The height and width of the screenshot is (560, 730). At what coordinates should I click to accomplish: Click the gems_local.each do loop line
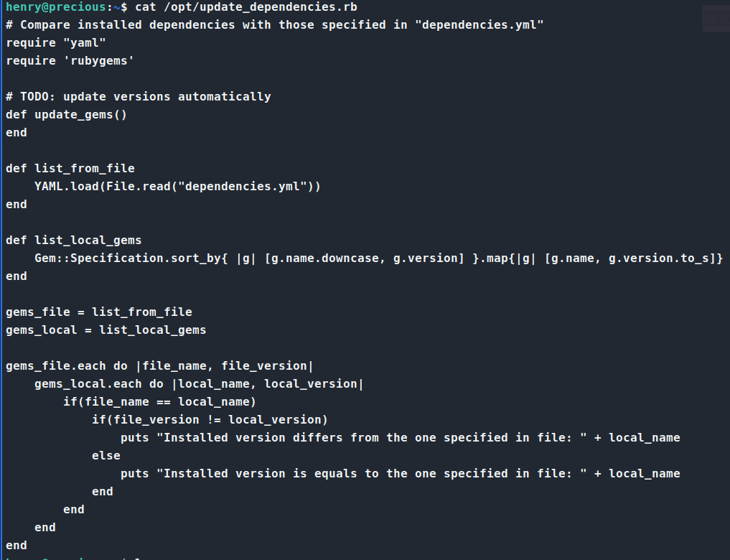click(x=199, y=384)
